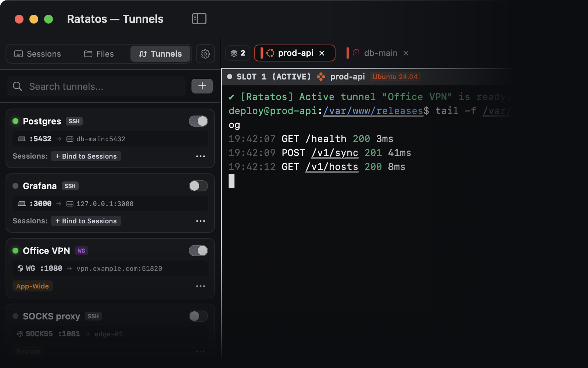Click the Postgres green status dot
This screenshot has width=588, height=368.
pyautogui.click(x=15, y=121)
